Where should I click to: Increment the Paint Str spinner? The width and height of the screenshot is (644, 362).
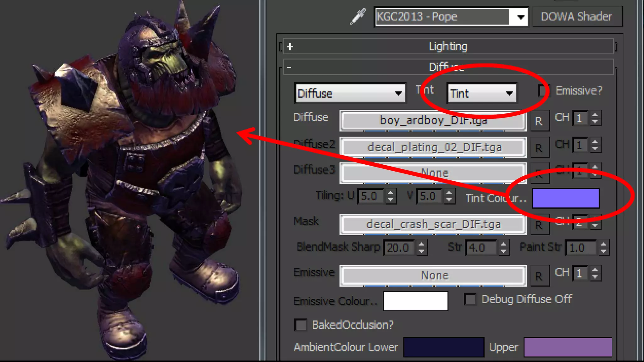[603, 244]
